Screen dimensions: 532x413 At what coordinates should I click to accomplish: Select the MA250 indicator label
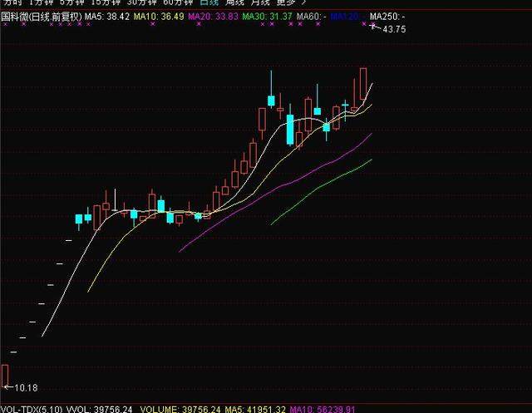tap(387, 17)
